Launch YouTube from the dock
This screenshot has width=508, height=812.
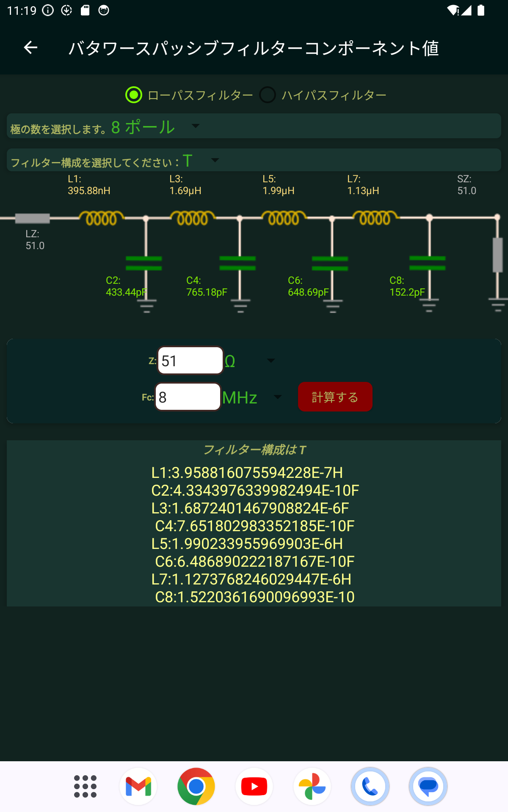(254, 787)
